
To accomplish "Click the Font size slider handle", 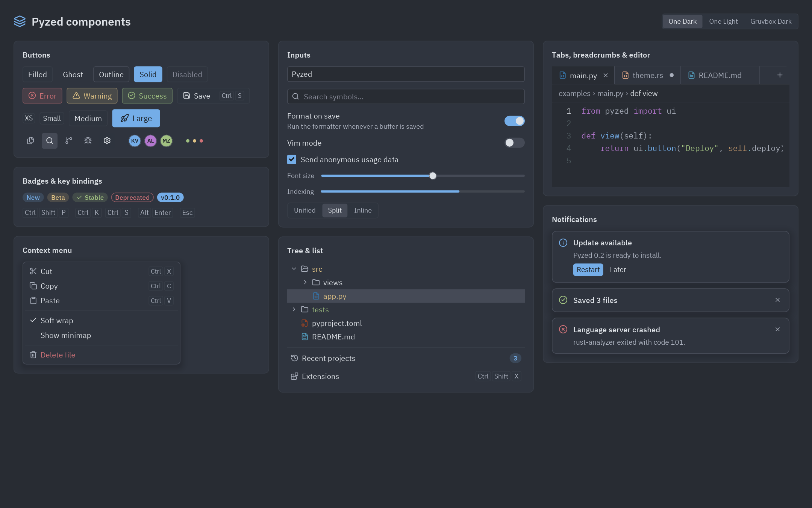I will tap(433, 176).
